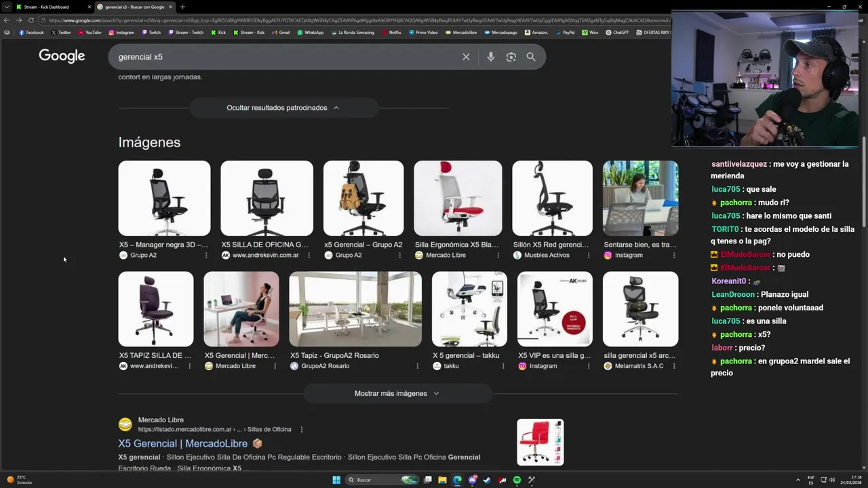Click browser back arrow

pos(7,20)
